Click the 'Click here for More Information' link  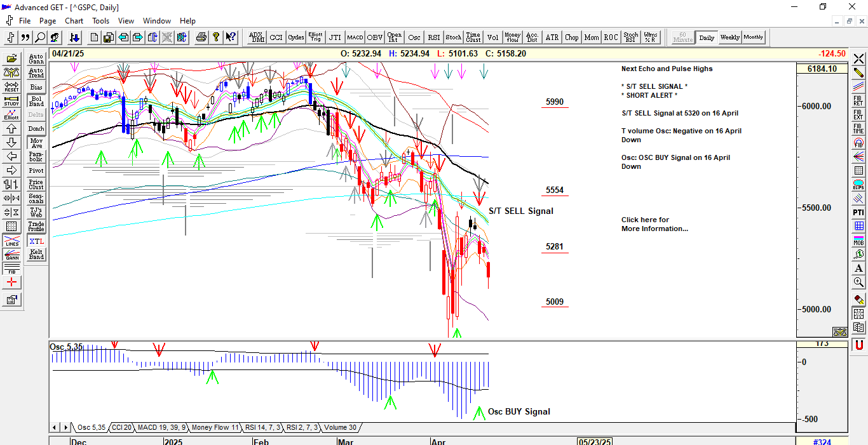[654, 224]
